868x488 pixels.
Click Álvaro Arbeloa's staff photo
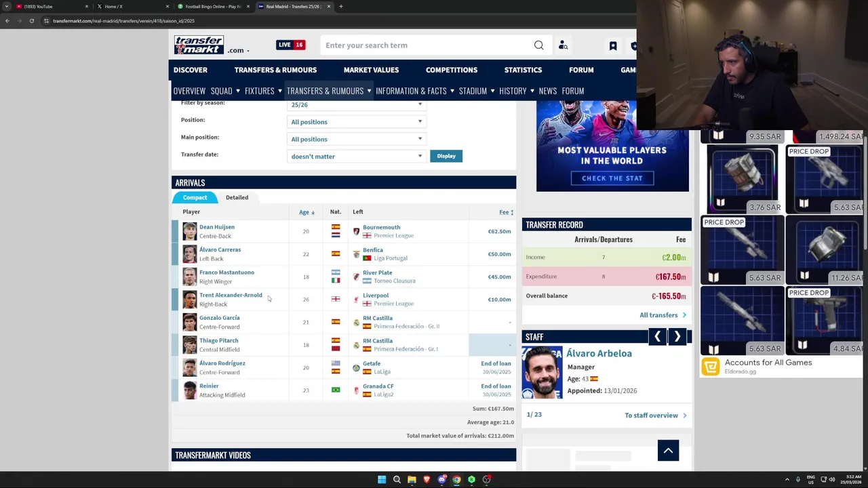(x=542, y=373)
